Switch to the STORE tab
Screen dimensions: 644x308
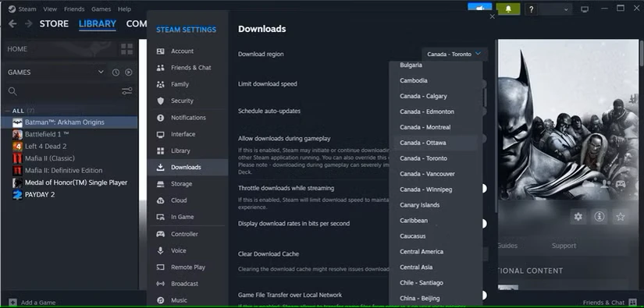click(x=54, y=24)
